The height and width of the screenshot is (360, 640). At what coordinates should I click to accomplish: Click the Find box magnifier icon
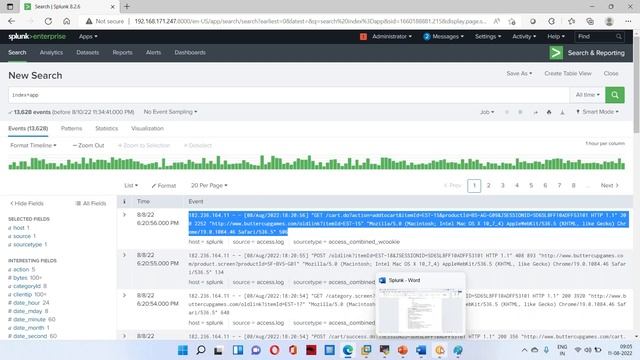619,37
